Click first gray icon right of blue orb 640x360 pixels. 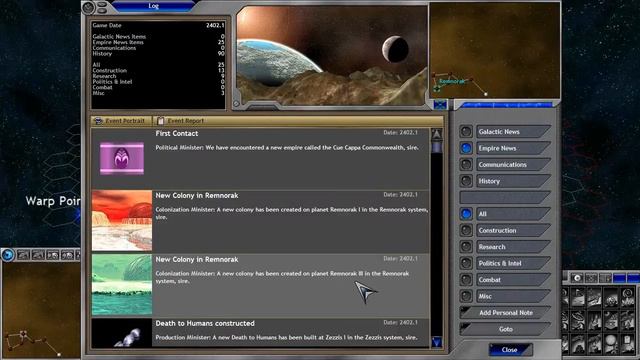23,255
